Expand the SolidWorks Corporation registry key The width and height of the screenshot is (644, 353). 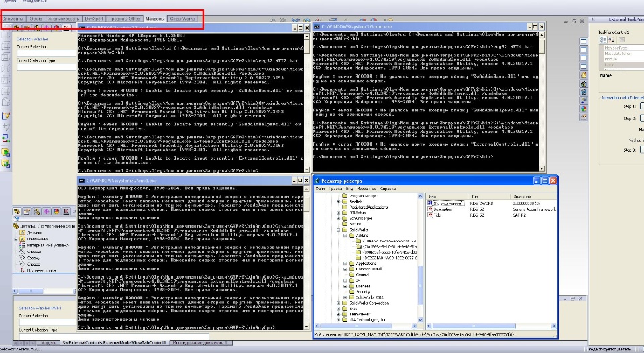[x=338, y=303]
